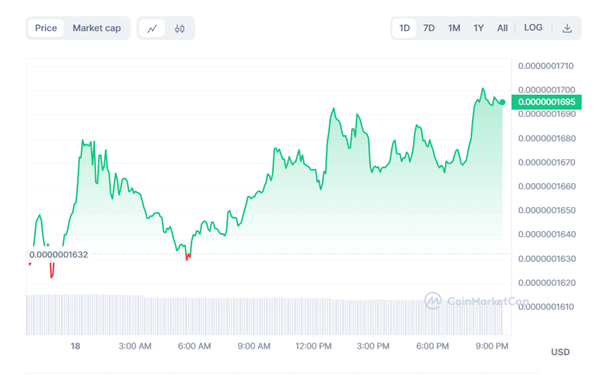The image size is (602, 375).
Task: Choose the 1Y time range
Action: 478,28
